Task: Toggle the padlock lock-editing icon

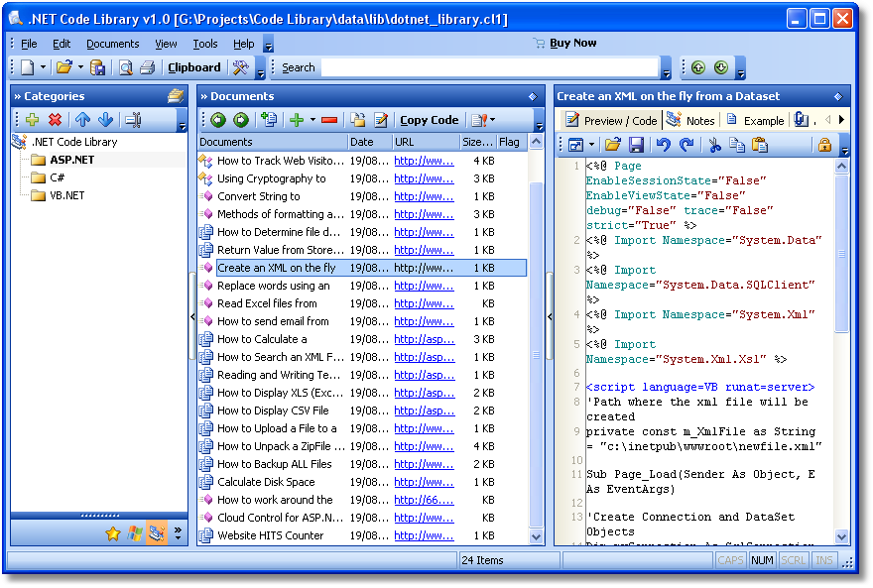Action: 824,145
